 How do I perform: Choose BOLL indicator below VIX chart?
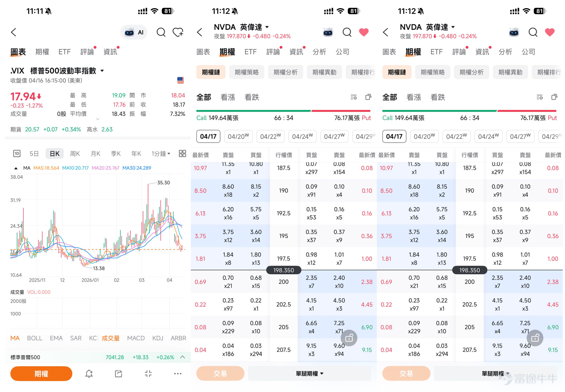pos(35,338)
